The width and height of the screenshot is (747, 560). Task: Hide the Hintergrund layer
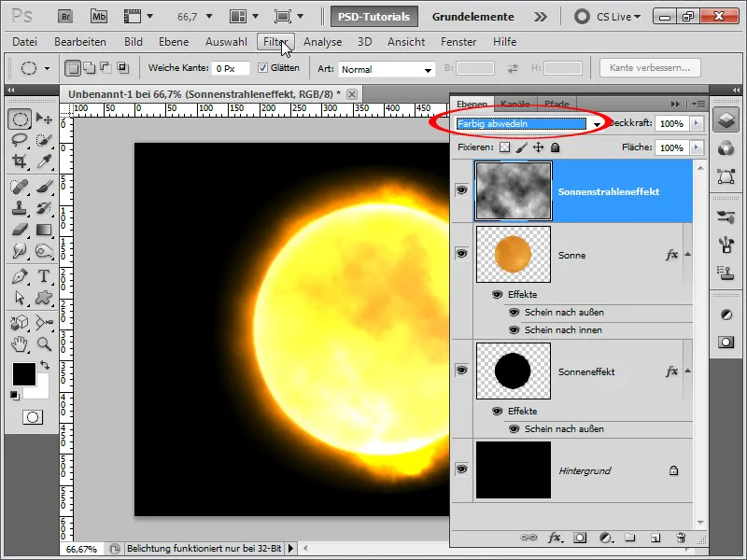(461, 469)
